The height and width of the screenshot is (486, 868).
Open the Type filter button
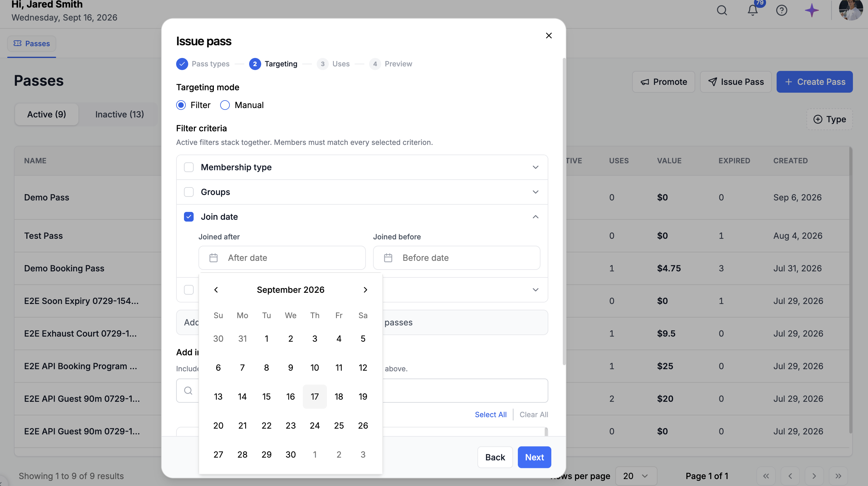830,119
